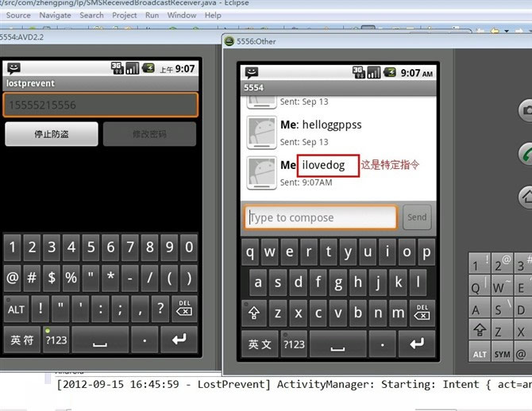Tap the q key on 5556 keyboard
The width and height of the screenshot is (532, 411).
click(250, 252)
